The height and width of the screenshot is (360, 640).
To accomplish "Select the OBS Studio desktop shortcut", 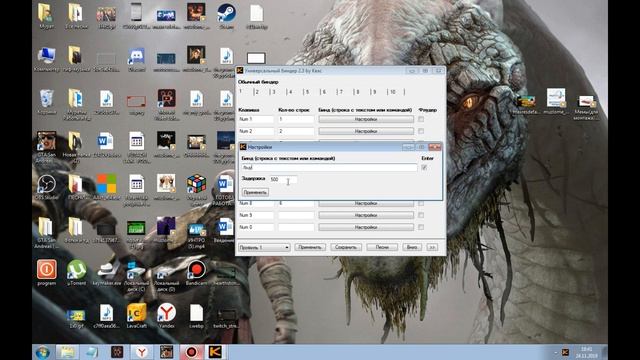I will coord(47,187).
